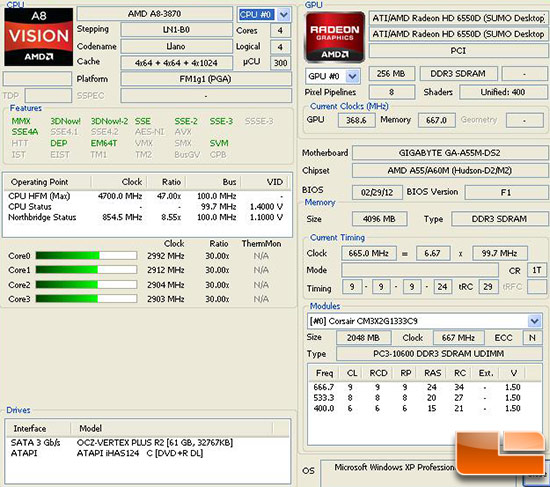This screenshot has height=487, width=550.
Task: Select the Stepping value LN1-B0
Action: 176,29
